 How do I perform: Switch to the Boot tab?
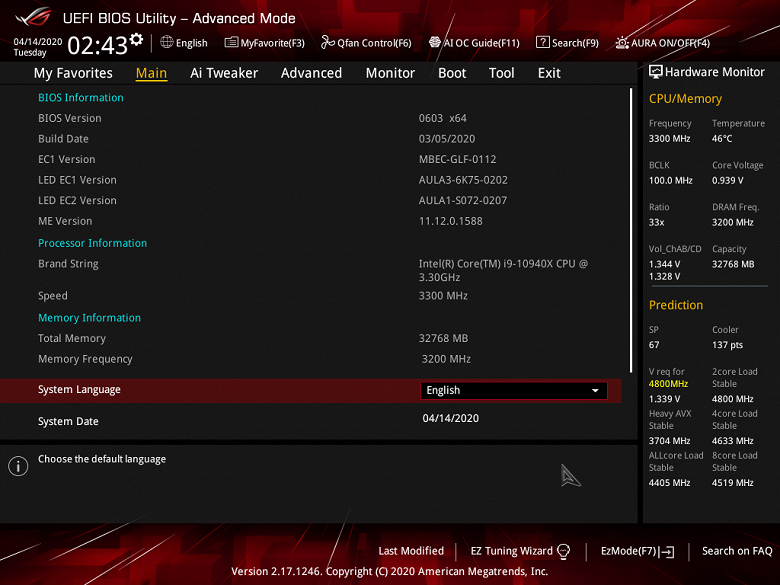(452, 73)
